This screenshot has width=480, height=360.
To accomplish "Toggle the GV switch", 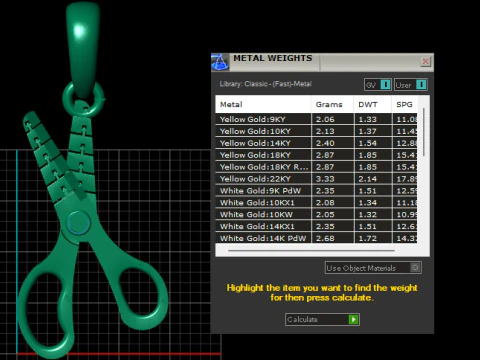I will click(x=378, y=85).
